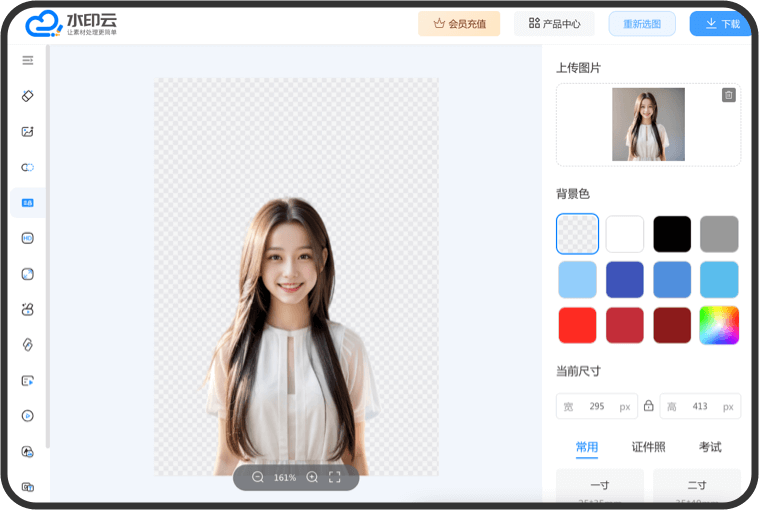Pick the light sky blue swatch
This screenshot has height=510, width=759.
(577, 280)
